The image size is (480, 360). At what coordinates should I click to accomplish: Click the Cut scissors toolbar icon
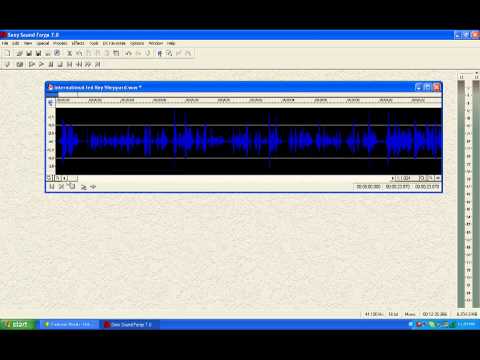tap(69, 53)
